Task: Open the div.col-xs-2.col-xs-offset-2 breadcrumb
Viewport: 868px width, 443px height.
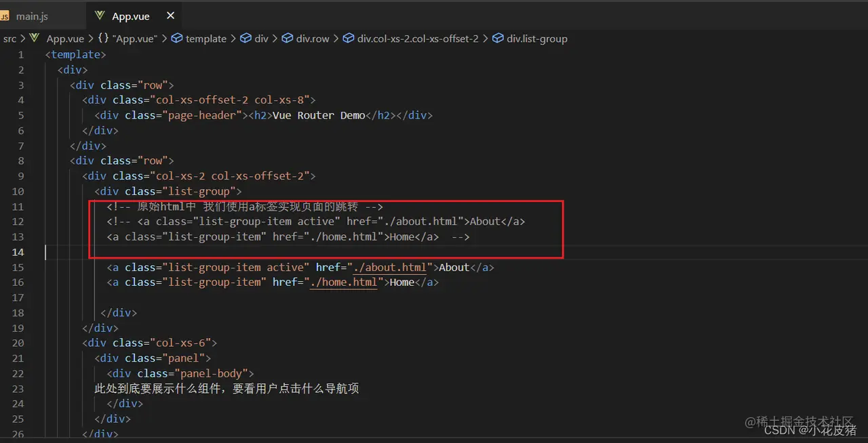Action: click(418, 39)
